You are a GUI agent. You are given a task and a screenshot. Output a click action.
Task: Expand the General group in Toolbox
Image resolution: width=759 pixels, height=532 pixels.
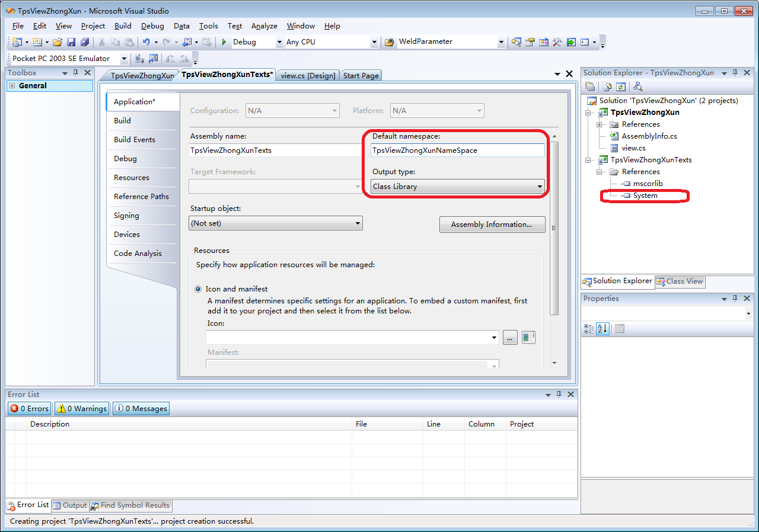(x=12, y=86)
